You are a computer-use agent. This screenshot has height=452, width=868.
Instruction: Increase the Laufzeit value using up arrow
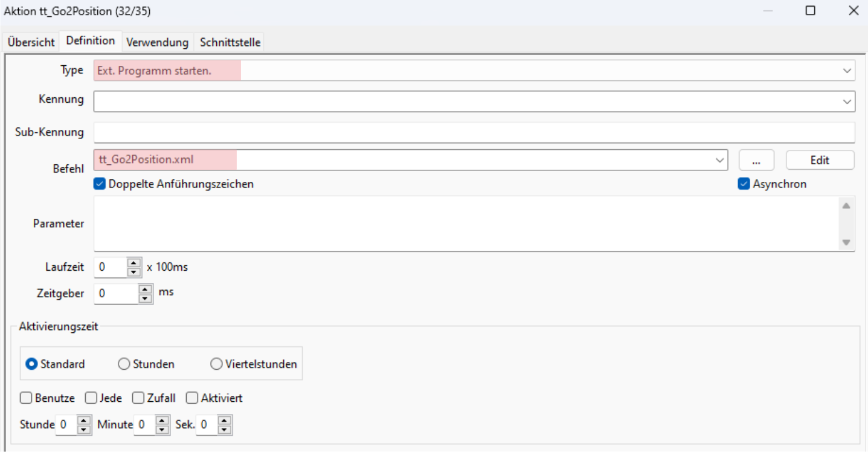pyautogui.click(x=133, y=262)
